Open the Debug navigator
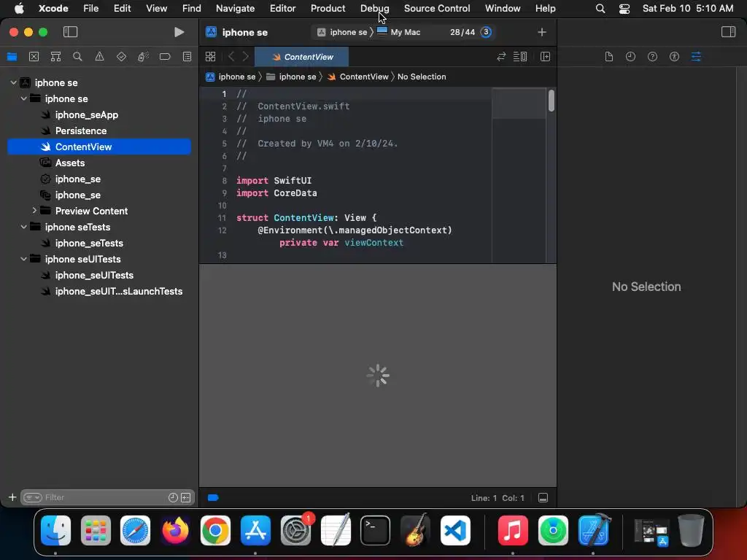 [x=143, y=57]
